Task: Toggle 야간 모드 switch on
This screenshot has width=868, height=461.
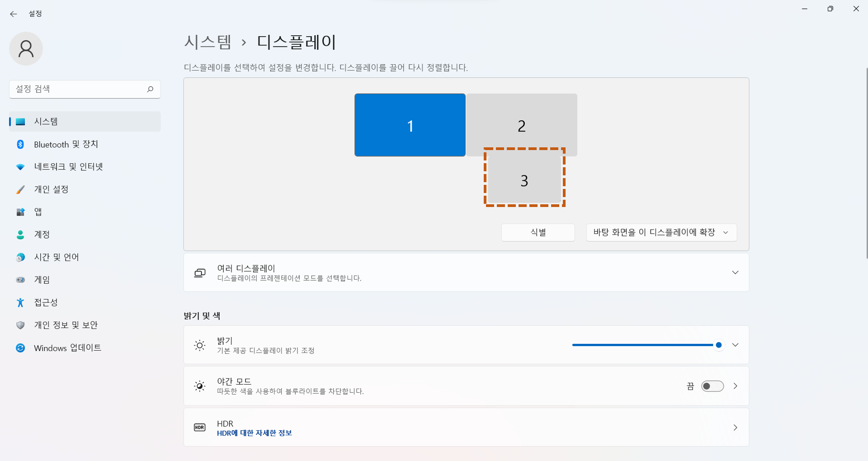Action: (712, 386)
